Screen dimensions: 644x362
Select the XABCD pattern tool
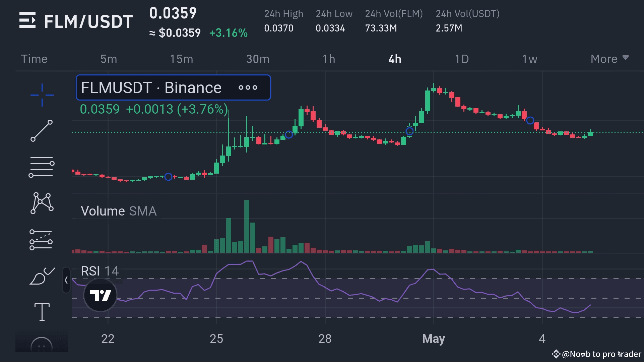click(x=42, y=203)
